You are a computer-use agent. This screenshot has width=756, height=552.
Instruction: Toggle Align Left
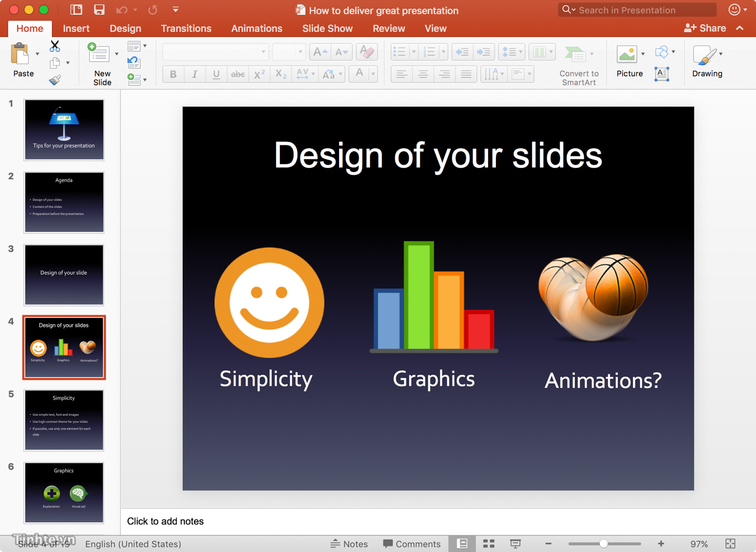[401, 74]
